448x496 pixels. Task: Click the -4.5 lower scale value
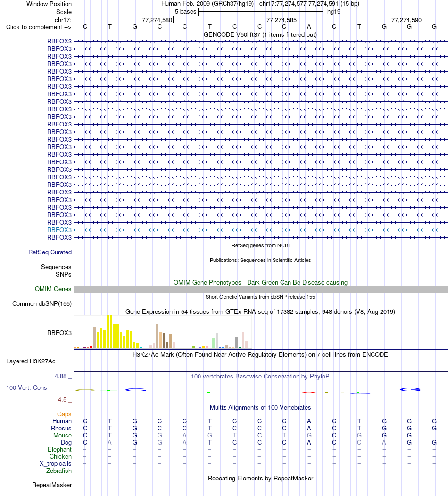[61, 400]
